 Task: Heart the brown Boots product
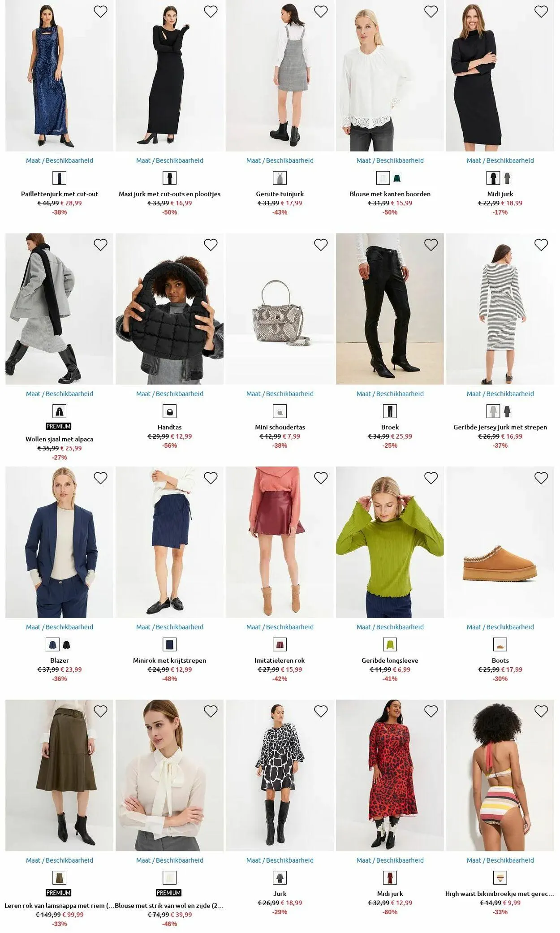(x=541, y=478)
